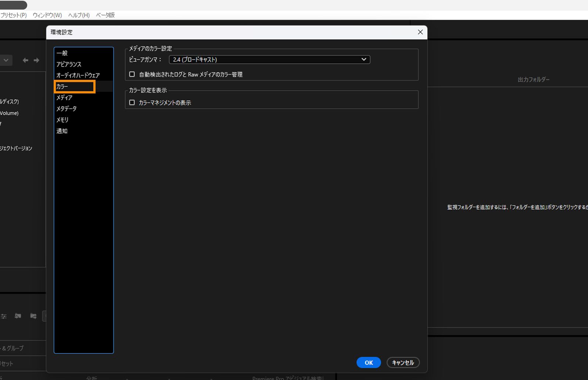Image resolution: width=588 pixels, height=380 pixels.
Task: Select 通知 in the preferences list
Action: click(83, 131)
